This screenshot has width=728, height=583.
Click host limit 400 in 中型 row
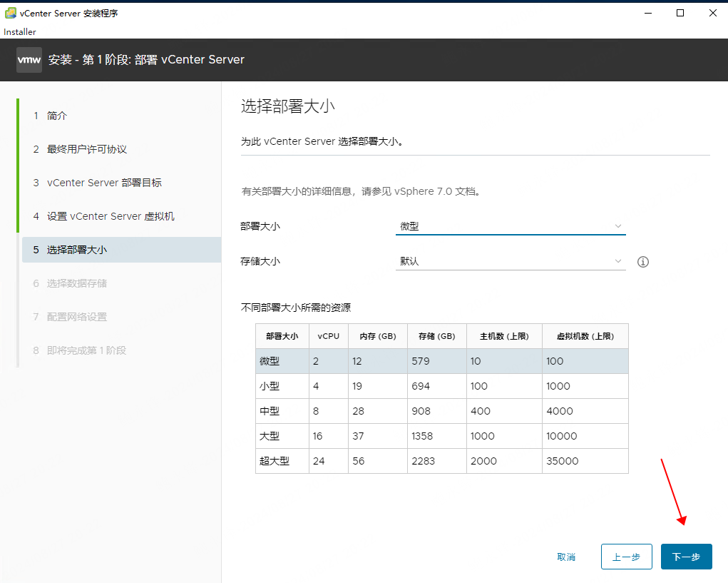481,411
